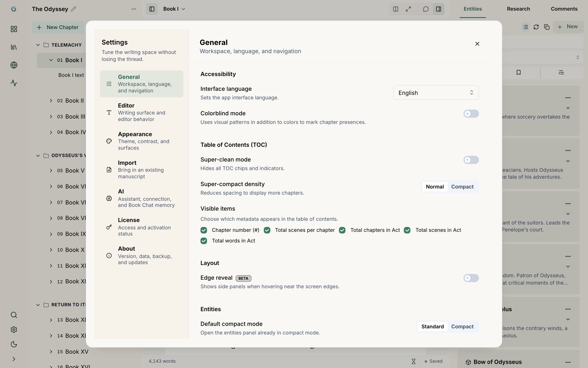588x368 pixels.
Task: Toggle Colorblind mode switch
Action: point(471,114)
